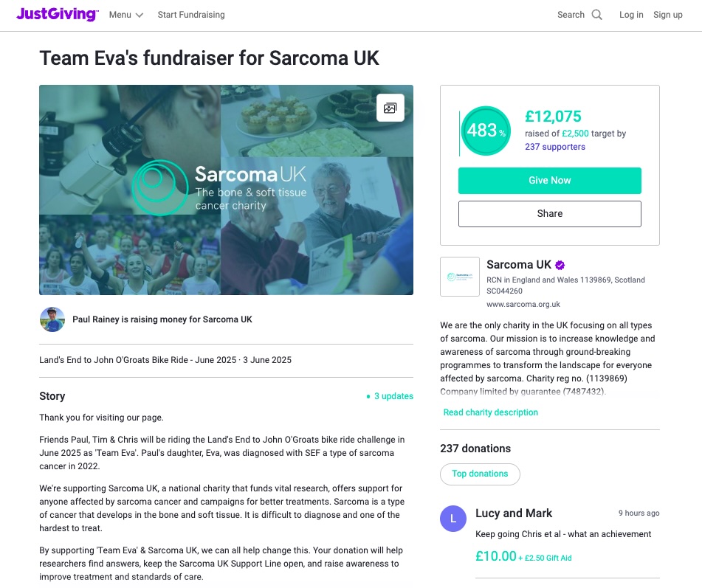Click the 483% progress ring

point(486,131)
